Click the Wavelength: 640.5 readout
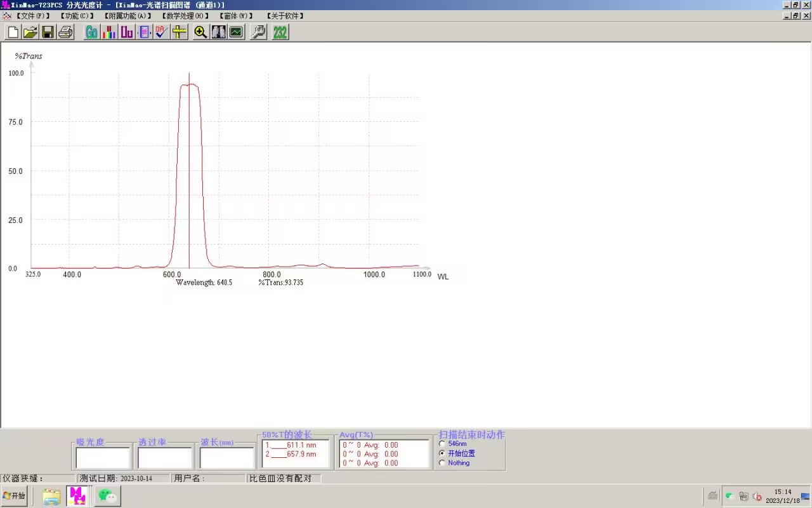This screenshot has width=812, height=508. coord(204,283)
